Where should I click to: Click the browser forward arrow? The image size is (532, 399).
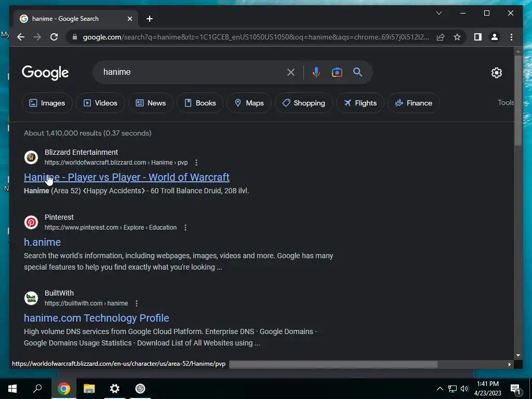click(37, 37)
